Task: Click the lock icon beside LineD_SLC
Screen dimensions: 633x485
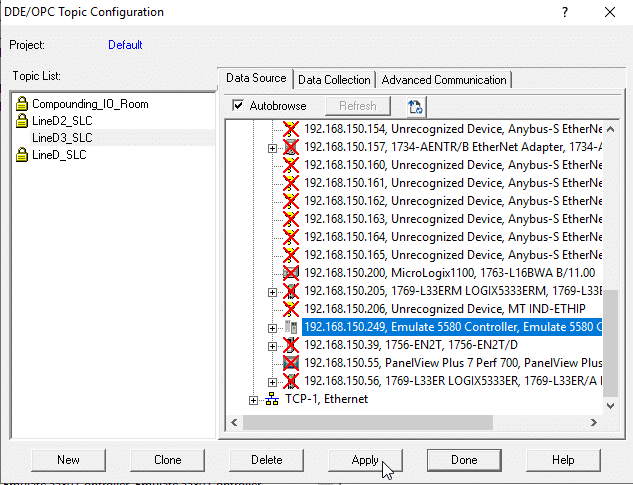Action: [x=21, y=155]
